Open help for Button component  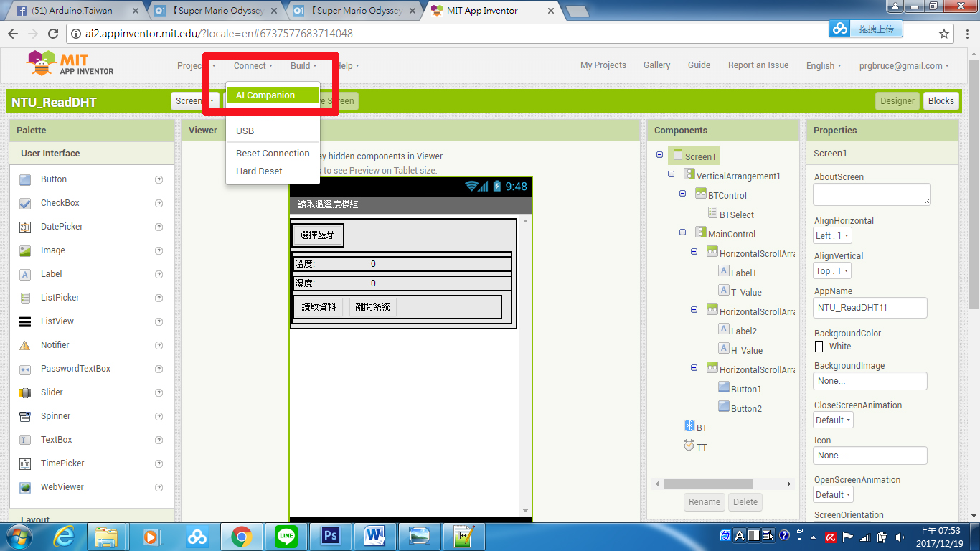[x=159, y=179]
